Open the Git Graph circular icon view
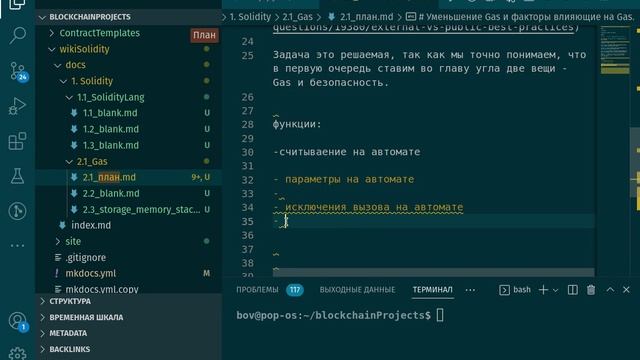 pos(17,211)
